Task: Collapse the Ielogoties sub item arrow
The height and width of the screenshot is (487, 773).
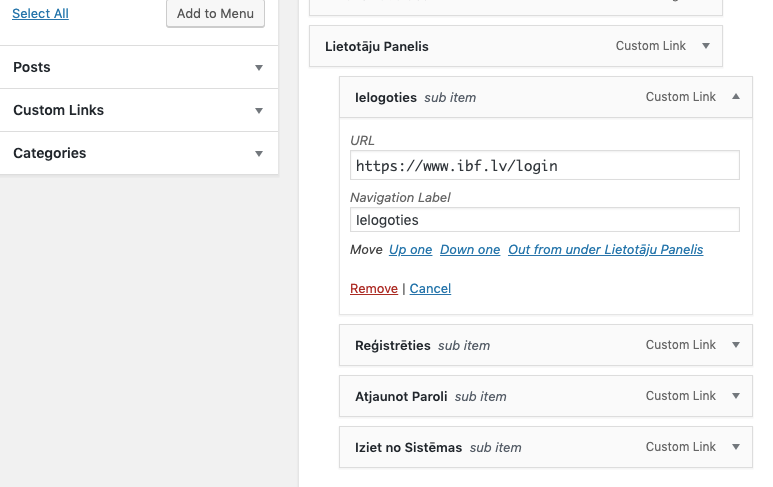Action: [x=736, y=97]
